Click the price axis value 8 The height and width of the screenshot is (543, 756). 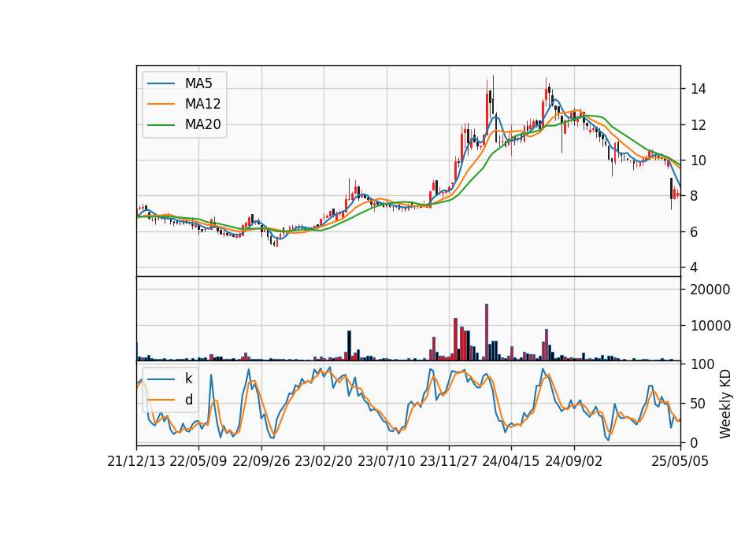pos(695,196)
